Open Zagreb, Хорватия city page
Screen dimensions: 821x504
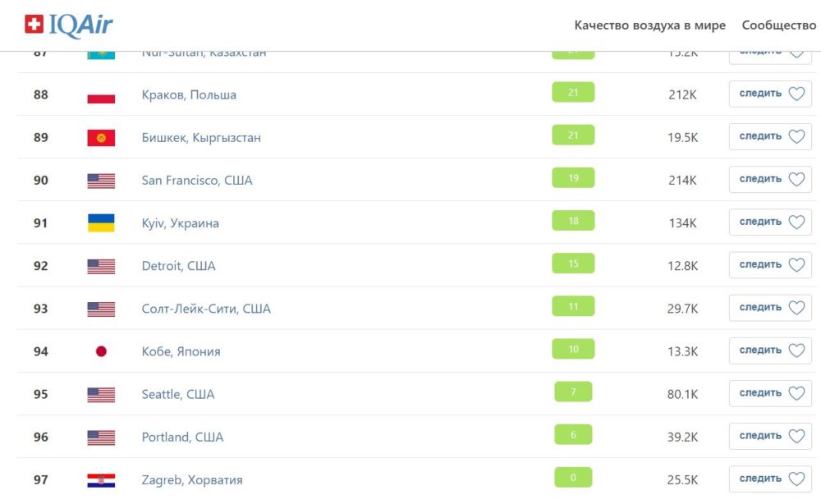[192, 480]
